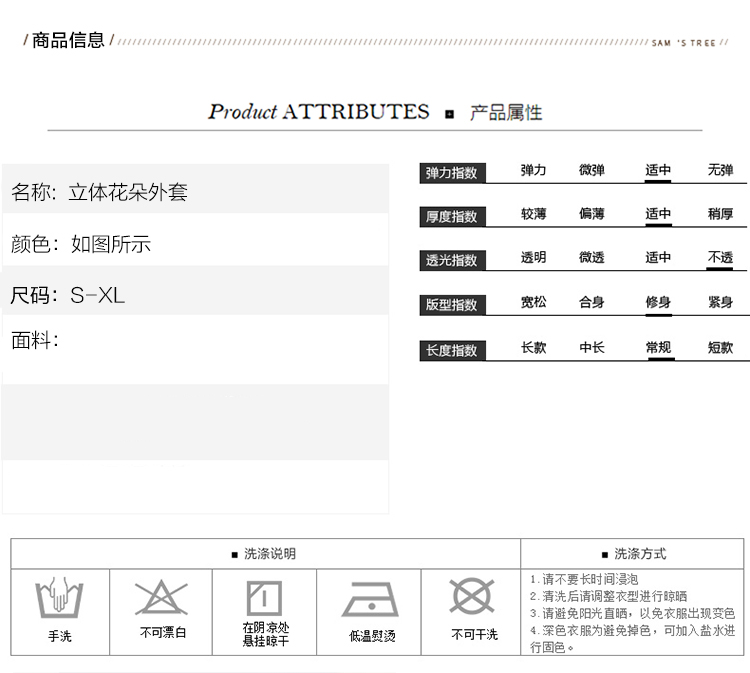This screenshot has width=750, height=673.
Task: Click the 厚度指数 label
Action: point(452,216)
